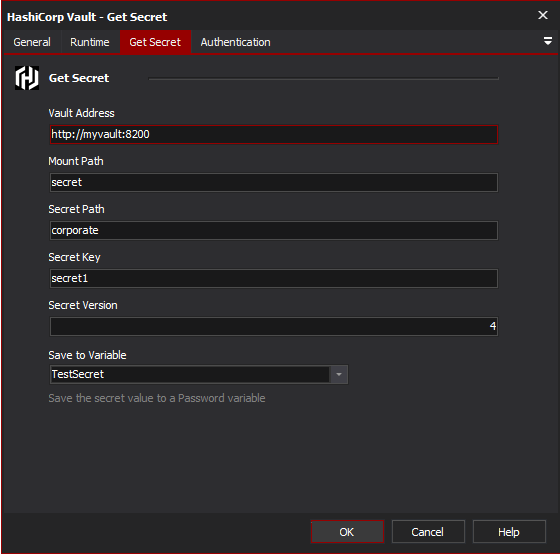Click the 'Vault Address' label
Viewport: 560px width, 554px height.
tap(81, 113)
